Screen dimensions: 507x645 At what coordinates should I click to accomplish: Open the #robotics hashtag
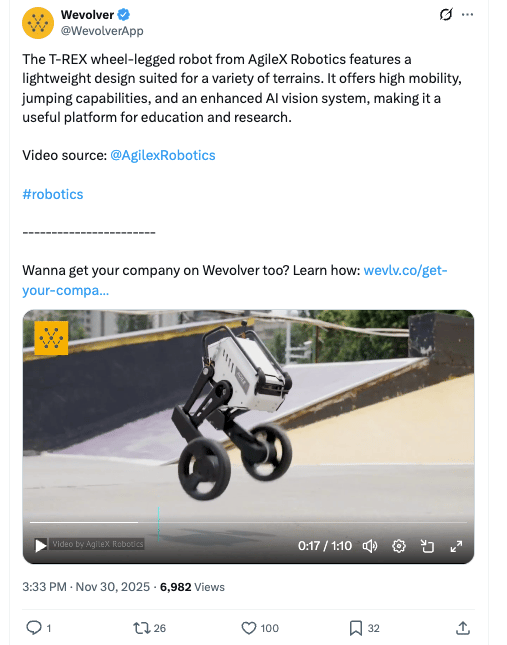coord(53,194)
